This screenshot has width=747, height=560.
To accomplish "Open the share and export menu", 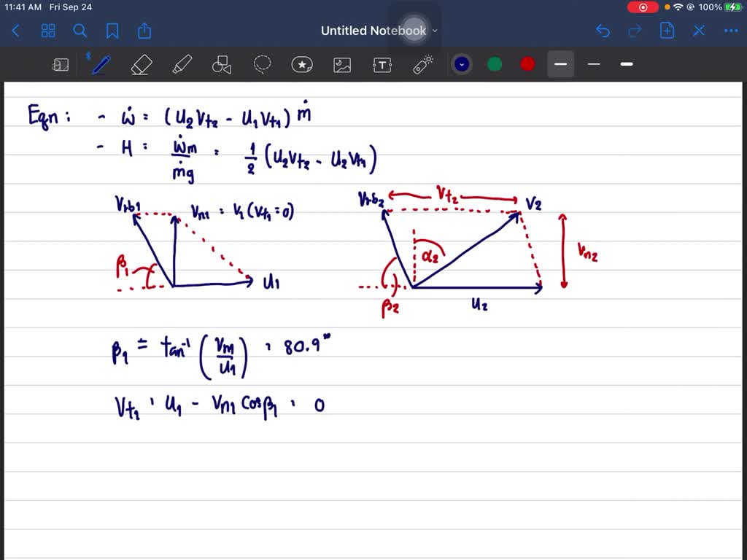I will point(144,31).
